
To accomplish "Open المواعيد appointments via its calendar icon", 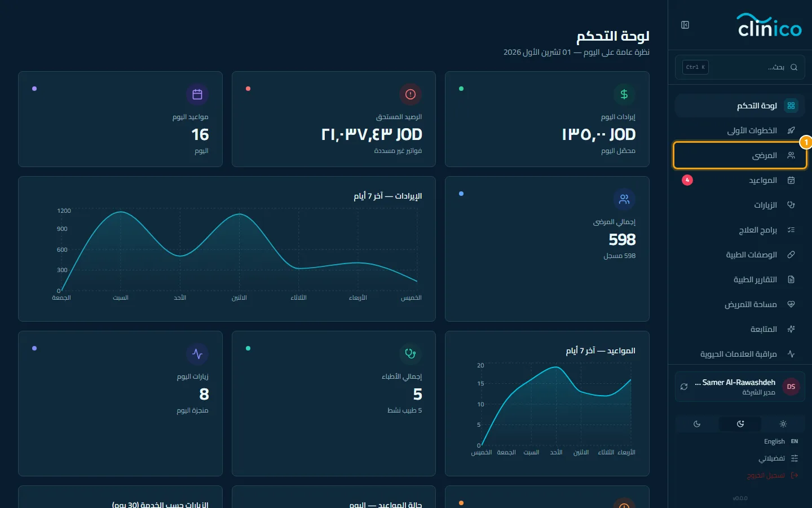I will click(791, 180).
